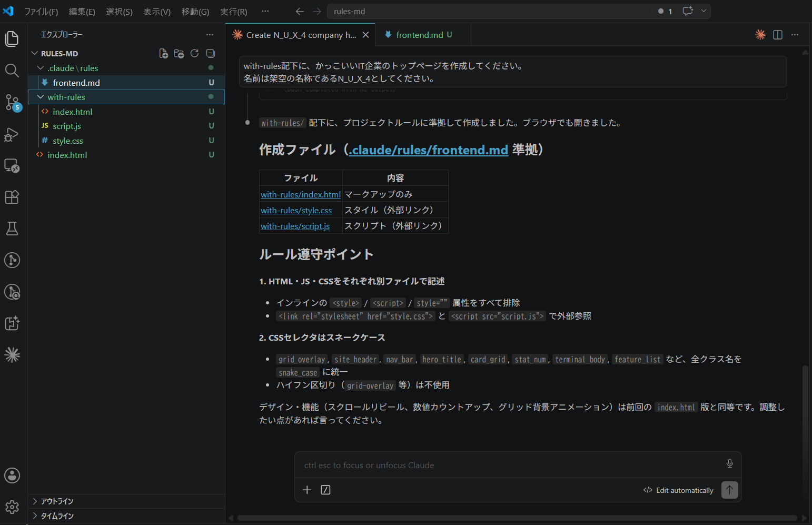Open the 選択(S) menu
The width and height of the screenshot is (812, 525).
[119, 12]
